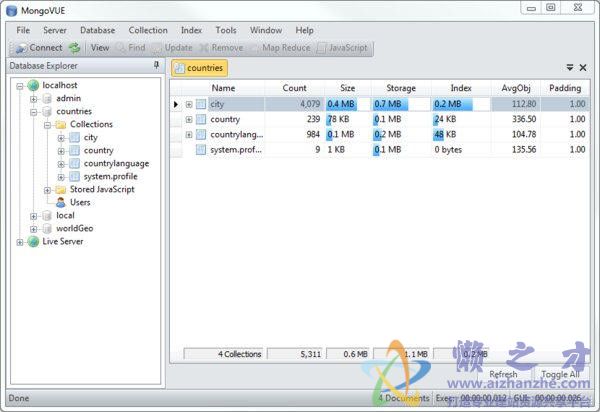Click the worldGeo database icon
Screen dimensions: 600x412
coord(47,229)
